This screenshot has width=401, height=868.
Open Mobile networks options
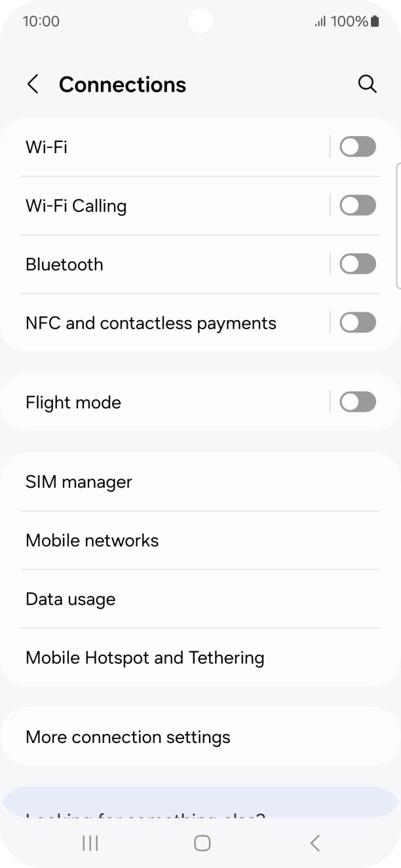pos(92,540)
